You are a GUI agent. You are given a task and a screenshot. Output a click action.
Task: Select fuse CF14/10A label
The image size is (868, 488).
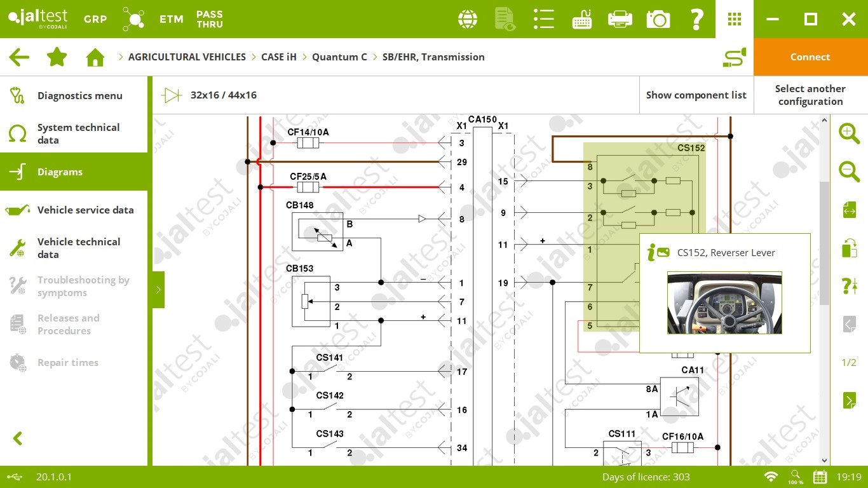tap(308, 132)
